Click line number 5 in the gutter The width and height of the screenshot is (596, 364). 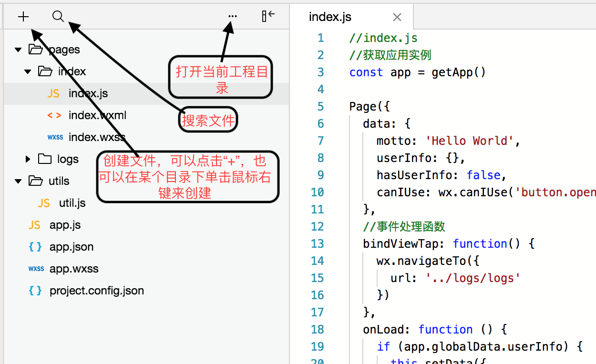coord(320,106)
